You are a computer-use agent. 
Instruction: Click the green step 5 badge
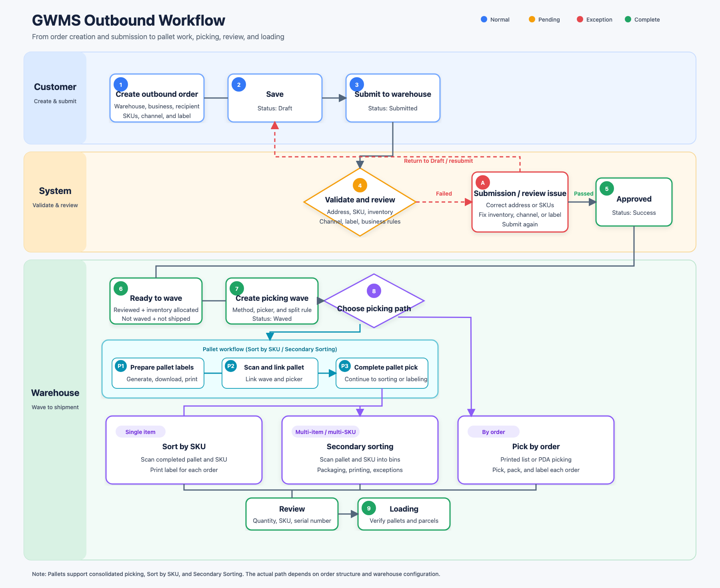coord(607,189)
